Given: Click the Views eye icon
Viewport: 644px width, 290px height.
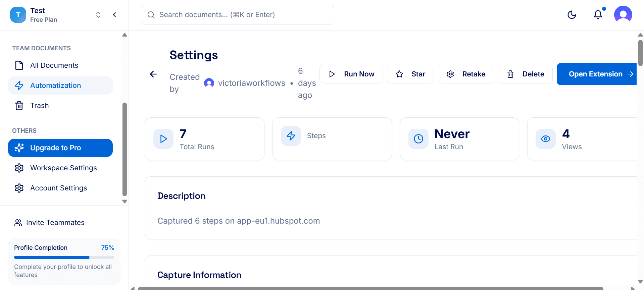Looking at the screenshot, I should pos(546,139).
